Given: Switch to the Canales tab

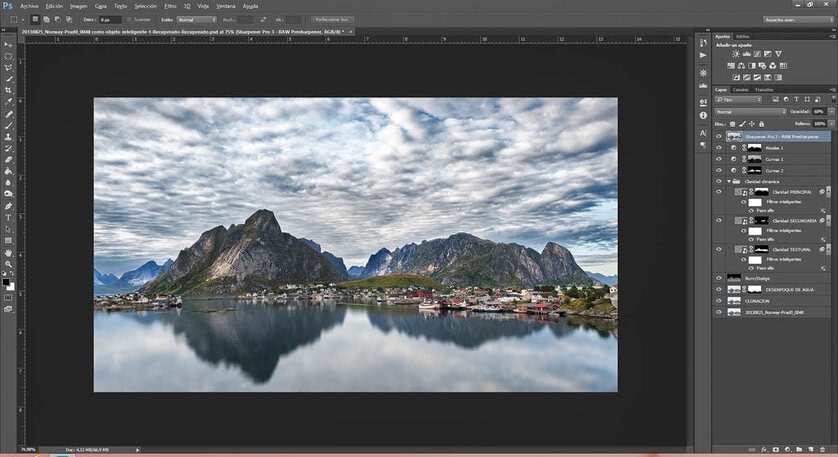Looking at the screenshot, I should click(741, 89).
